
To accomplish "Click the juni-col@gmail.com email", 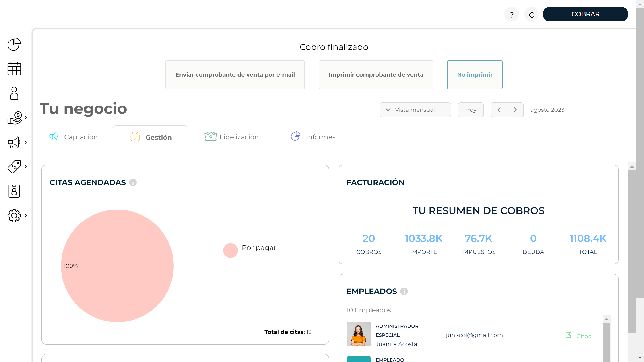I will tap(474, 335).
